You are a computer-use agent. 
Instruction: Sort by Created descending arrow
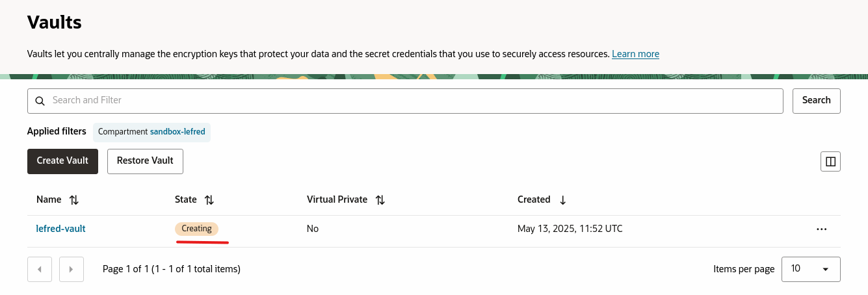(x=562, y=200)
